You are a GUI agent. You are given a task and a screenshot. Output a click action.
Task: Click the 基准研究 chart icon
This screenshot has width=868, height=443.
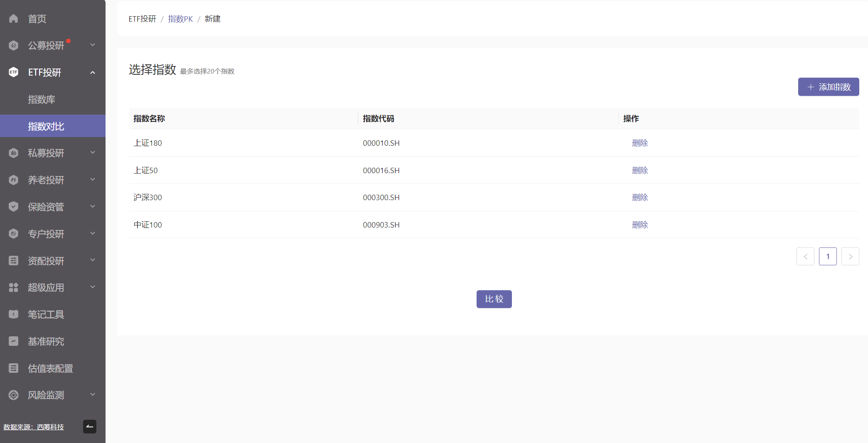coord(13,341)
